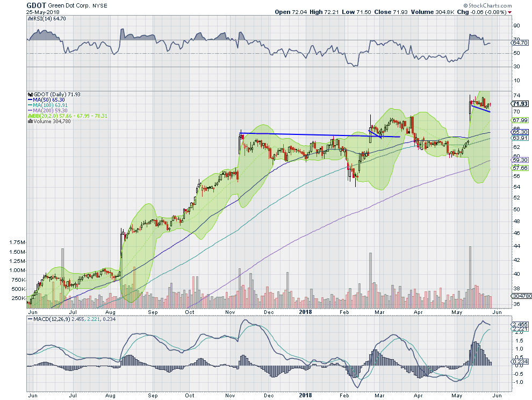Click the 0.234 histogram value tag

tap(520, 362)
